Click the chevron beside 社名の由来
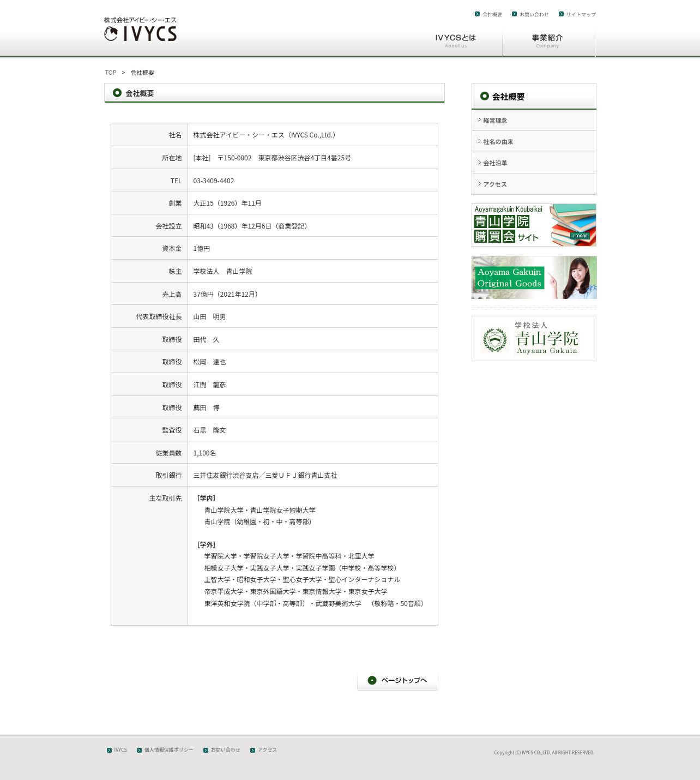Viewport: 700px width, 780px height. click(479, 141)
